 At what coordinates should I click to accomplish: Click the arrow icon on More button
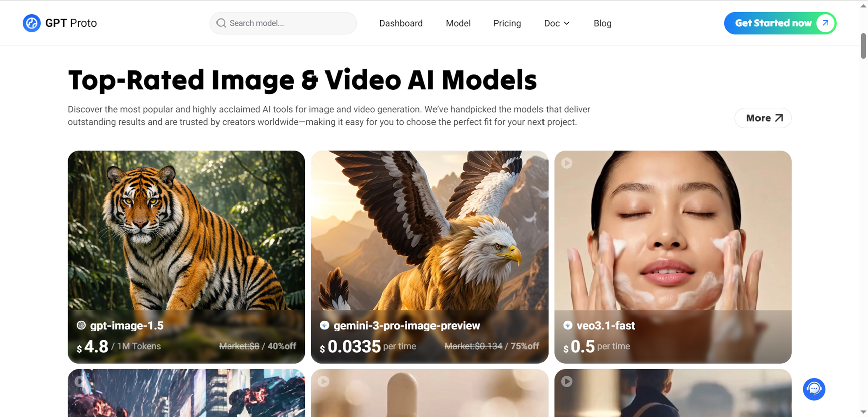(779, 118)
